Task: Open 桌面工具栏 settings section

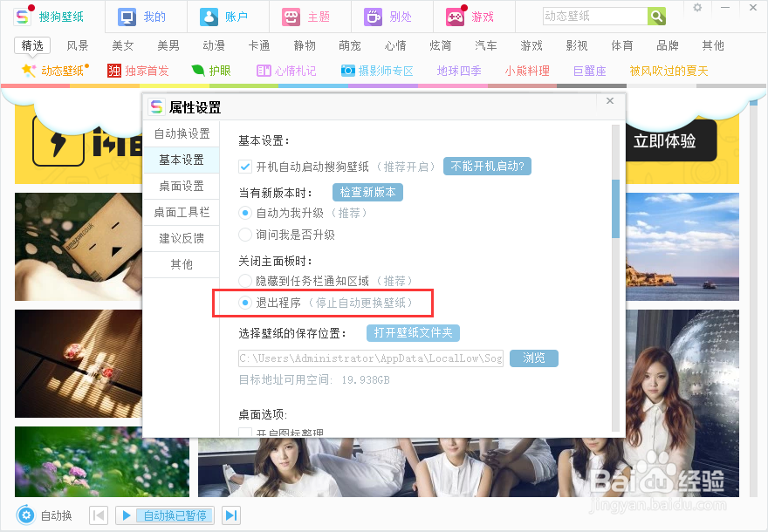Action: (x=182, y=212)
